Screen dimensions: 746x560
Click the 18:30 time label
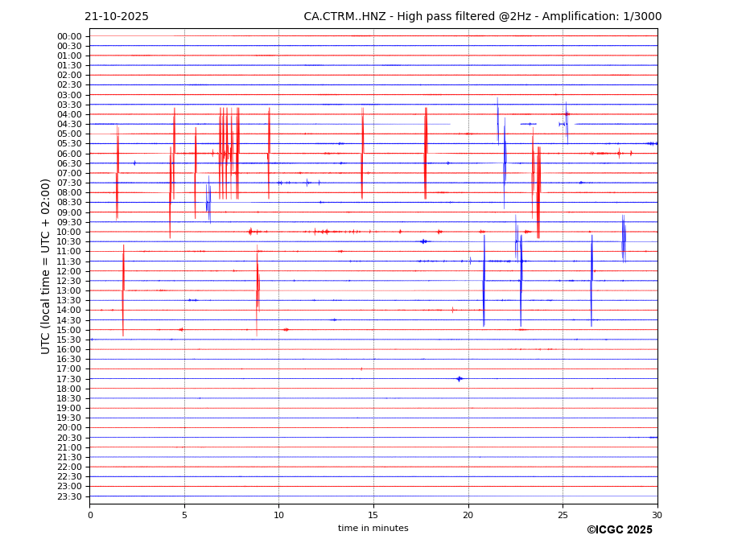[69, 398]
